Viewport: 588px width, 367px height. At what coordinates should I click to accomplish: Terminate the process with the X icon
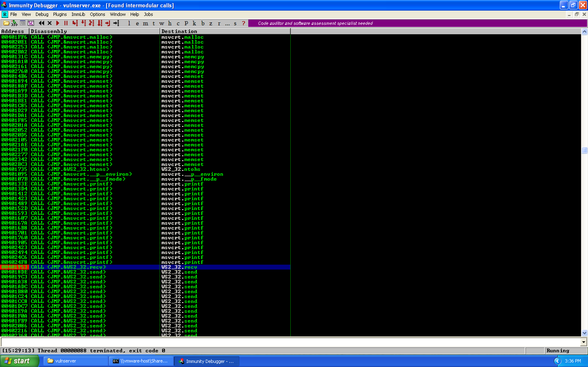50,23
